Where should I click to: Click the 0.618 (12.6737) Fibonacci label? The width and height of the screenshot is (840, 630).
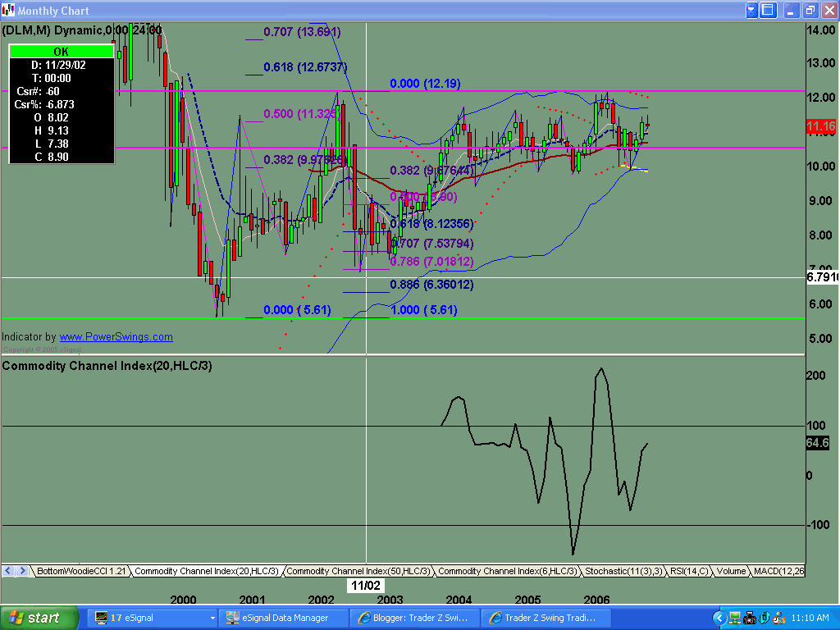(305, 67)
